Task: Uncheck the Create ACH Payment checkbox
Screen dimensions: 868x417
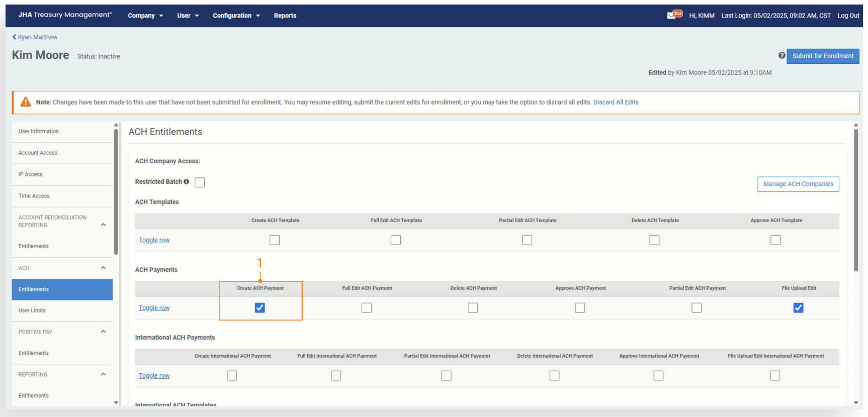Action: 259,308
